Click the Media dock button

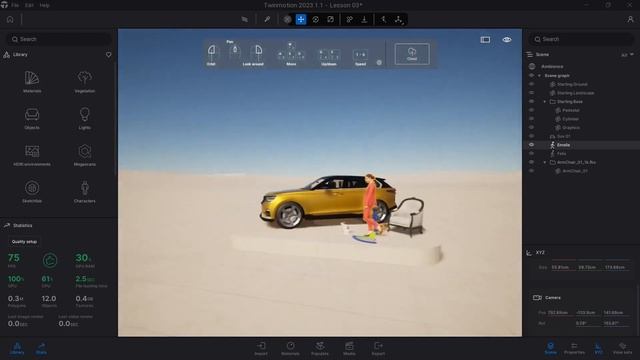[349, 349]
